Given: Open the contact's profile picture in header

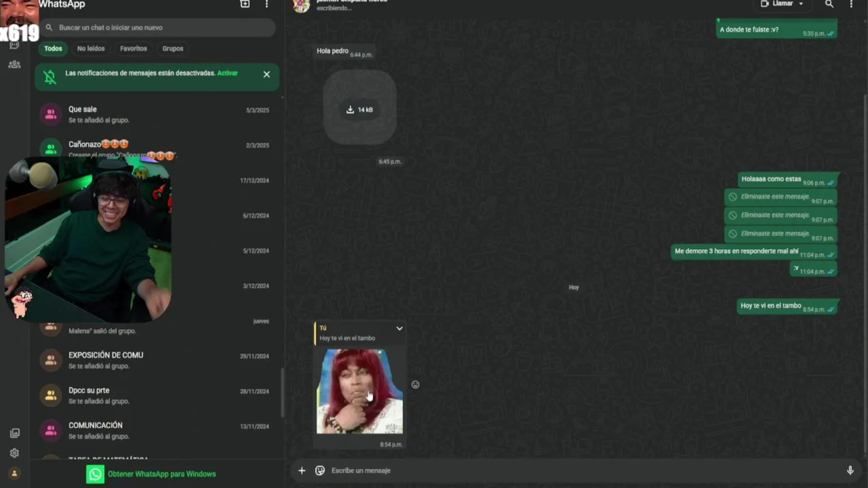Looking at the screenshot, I should [301, 5].
